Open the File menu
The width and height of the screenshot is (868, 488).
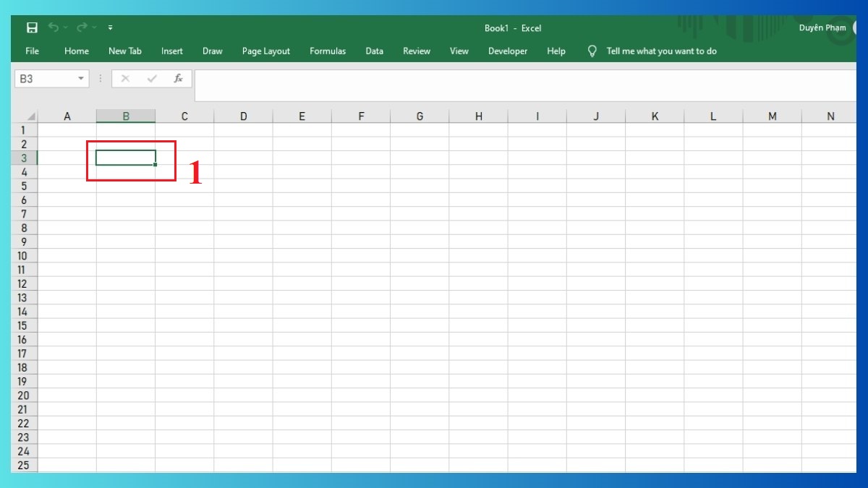pyautogui.click(x=32, y=51)
